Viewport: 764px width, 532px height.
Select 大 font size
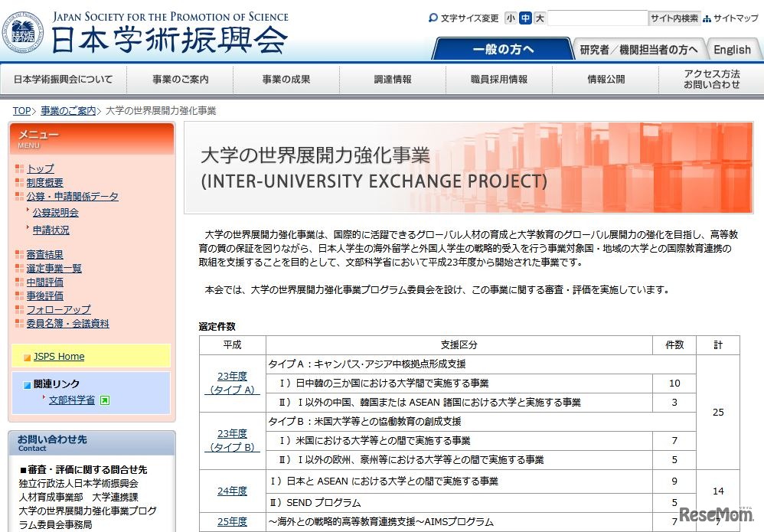(x=539, y=17)
